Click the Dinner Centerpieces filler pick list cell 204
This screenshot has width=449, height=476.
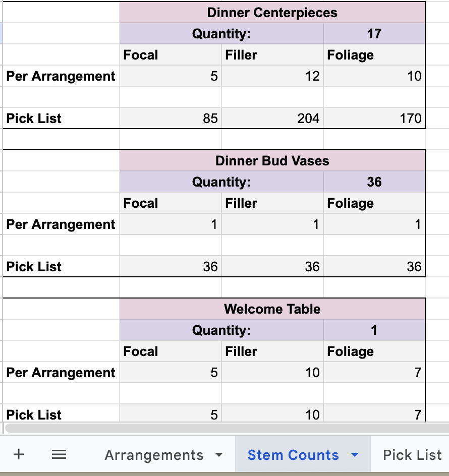(x=272, y=118)
